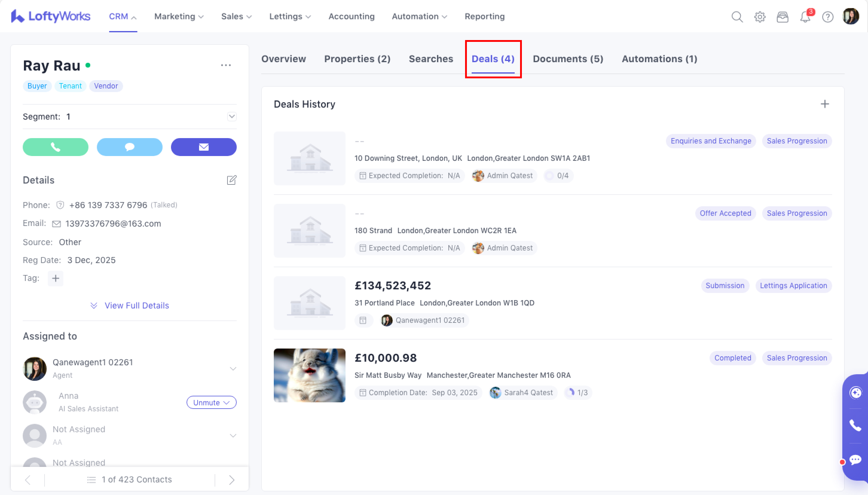The image size is (868, 495).
Task: Open the chinchilla property thumbnail
Action: [x=309, y=375]
